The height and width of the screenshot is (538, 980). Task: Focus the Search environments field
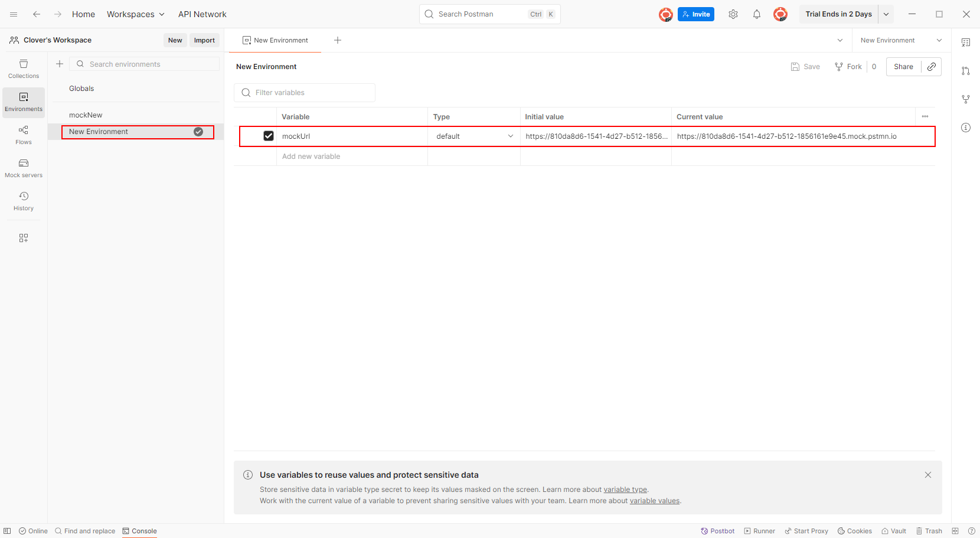pyautogui.click(x=145, y=64)
